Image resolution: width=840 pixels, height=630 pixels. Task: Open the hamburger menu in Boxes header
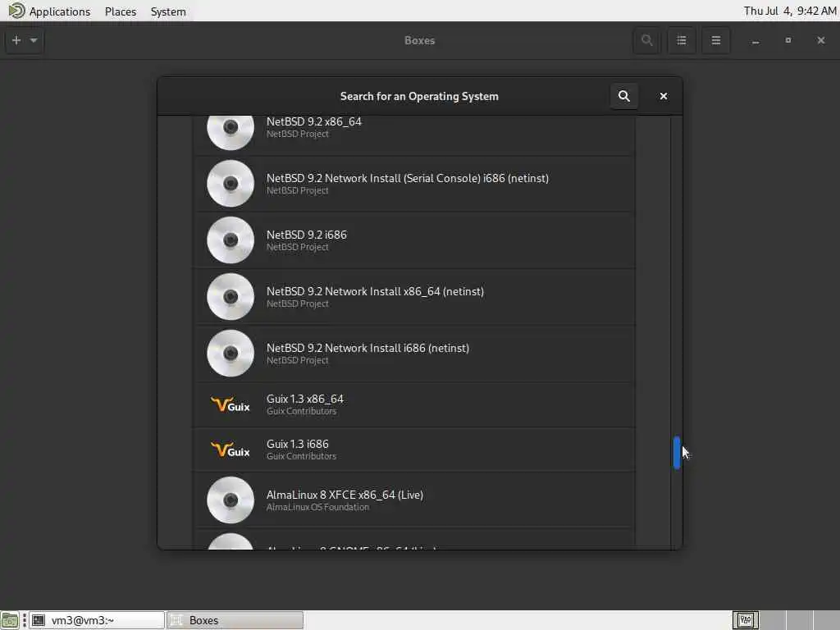click(715, 40)
